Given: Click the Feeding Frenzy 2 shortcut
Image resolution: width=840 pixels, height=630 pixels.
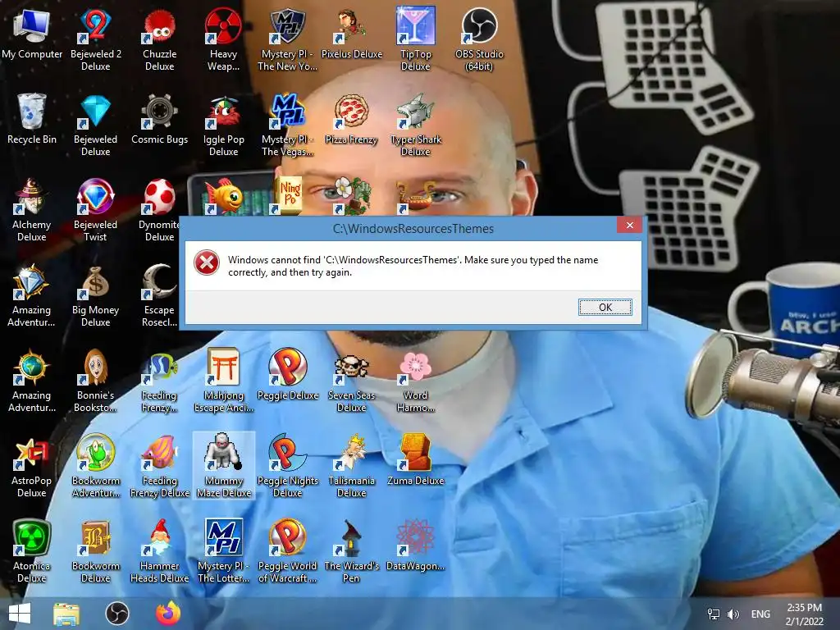Looking at the screenshot, I should [160, 381].
